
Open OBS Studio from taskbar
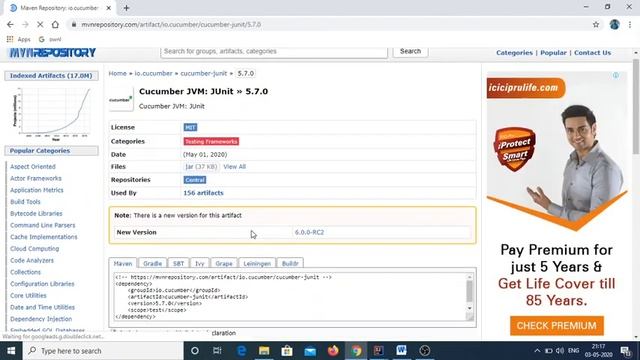[424, 351]
